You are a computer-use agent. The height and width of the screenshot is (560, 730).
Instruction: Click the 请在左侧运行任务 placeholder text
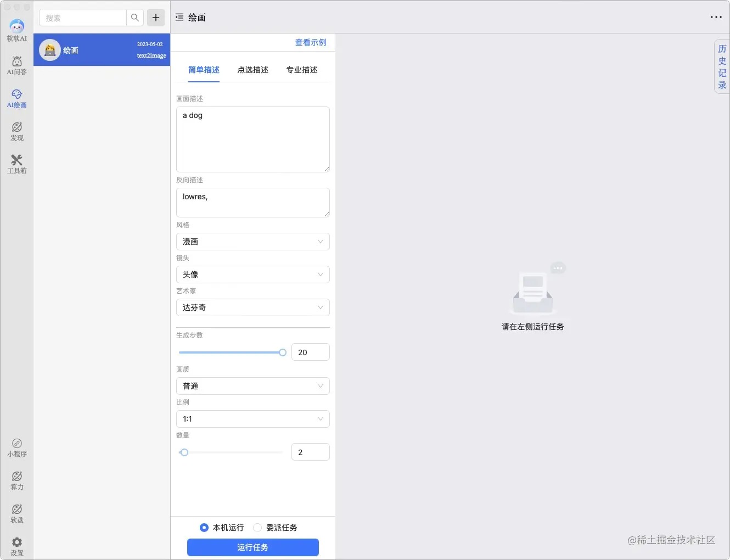tap(532, 327)
